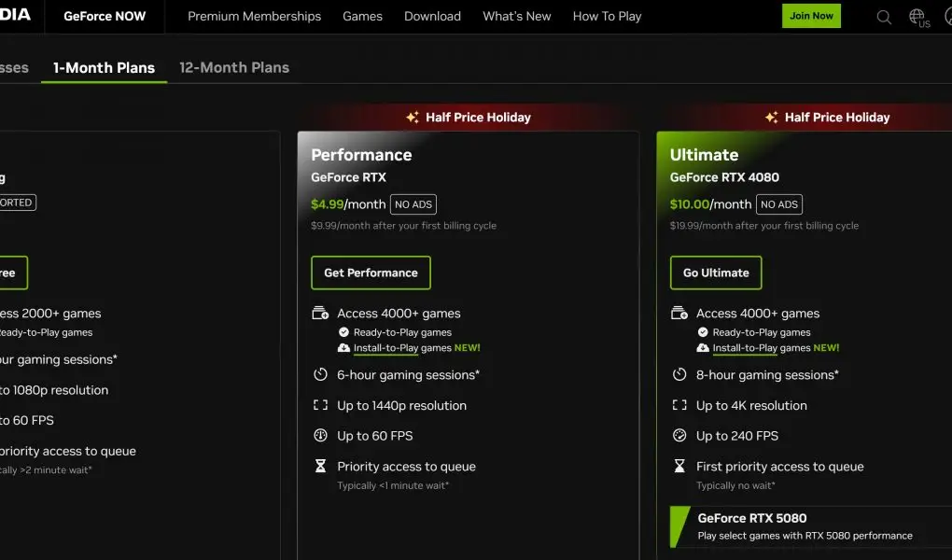
Task: Open the Premium Memberships menu
Action: 253,16
